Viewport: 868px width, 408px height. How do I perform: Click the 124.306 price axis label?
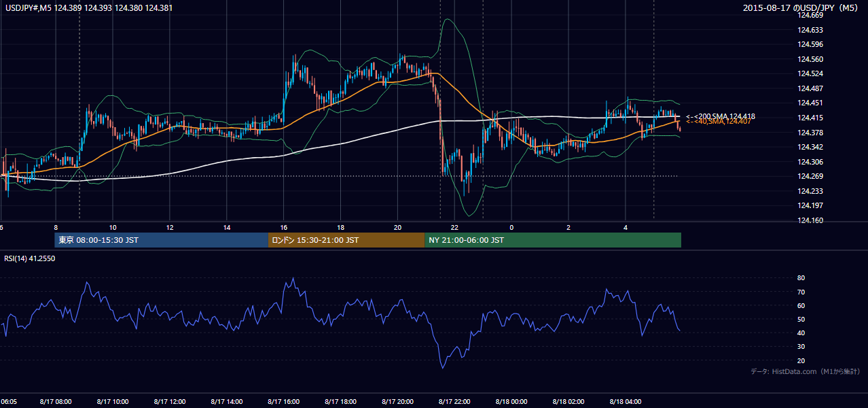click(x=810, y=162)
